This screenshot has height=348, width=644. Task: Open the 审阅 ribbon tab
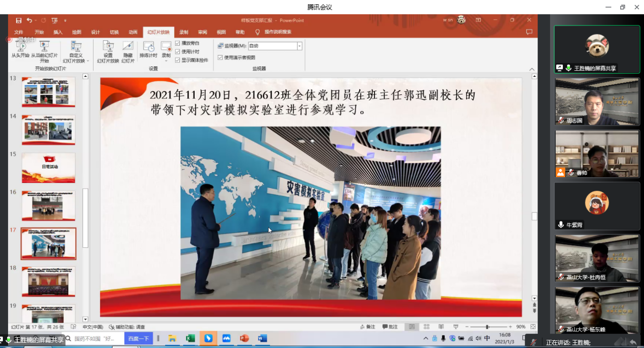point(203,32)
